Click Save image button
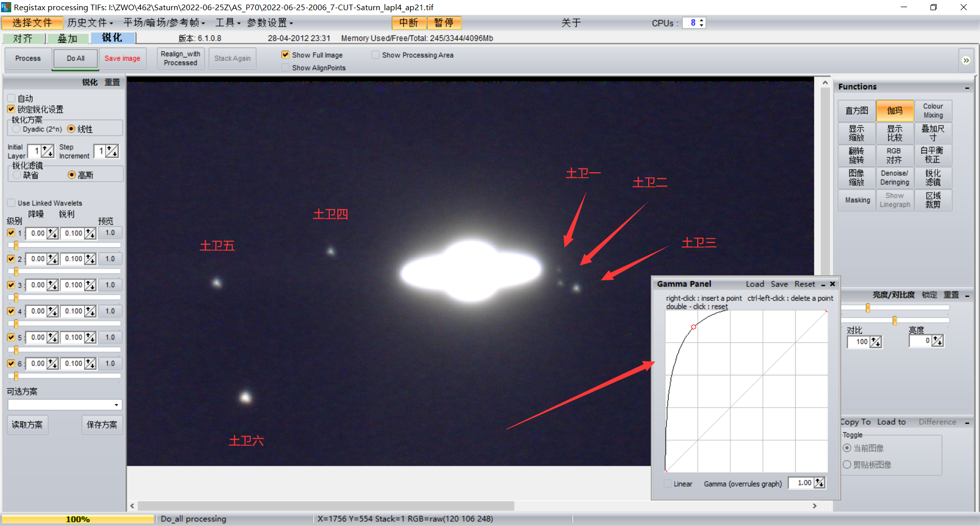Screen dimensions: 980x526 122,58
